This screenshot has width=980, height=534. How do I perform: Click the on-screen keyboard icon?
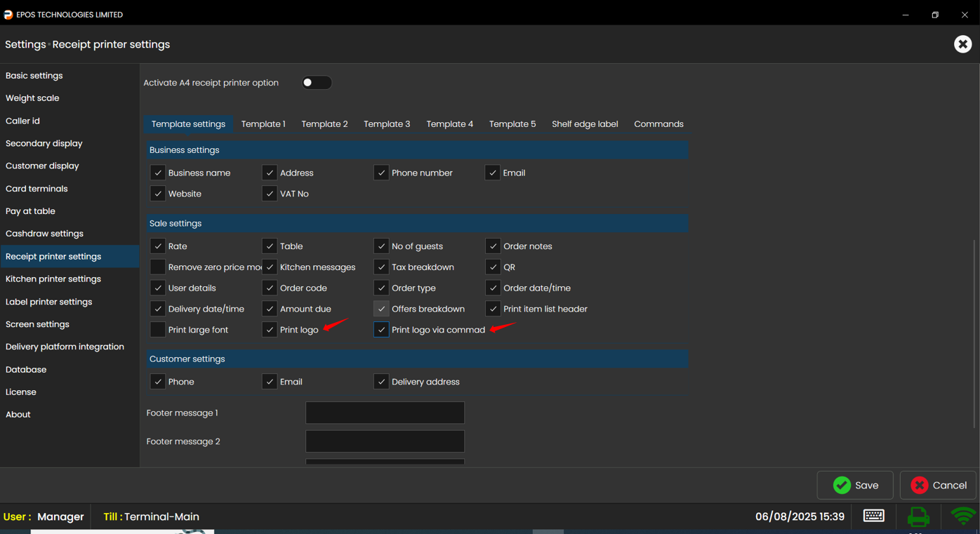873,516
